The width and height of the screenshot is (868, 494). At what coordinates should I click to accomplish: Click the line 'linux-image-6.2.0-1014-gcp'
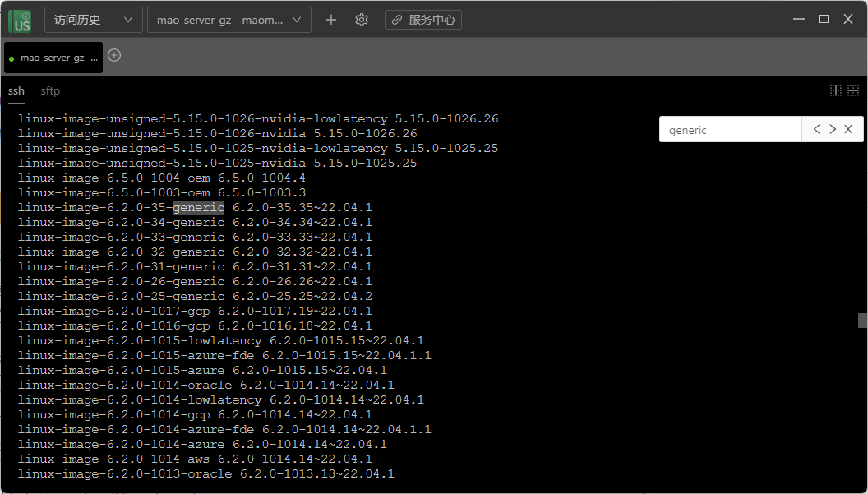[x=195, y=415]
